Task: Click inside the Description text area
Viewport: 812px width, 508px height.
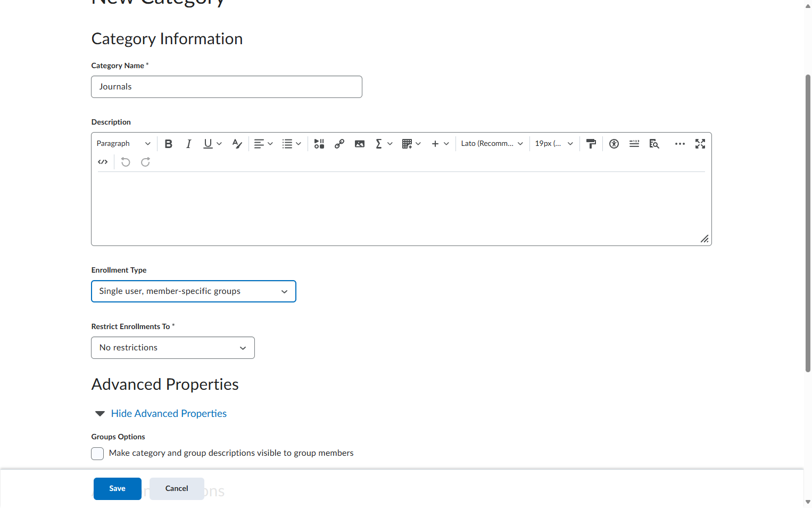Action: 401,208
